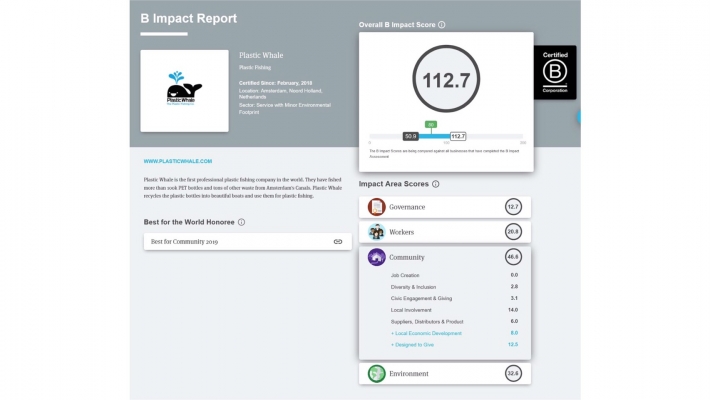Click the Workers people icon
Image resolution: width=710 pixels, height=400 pixels.
click(377, 232)
